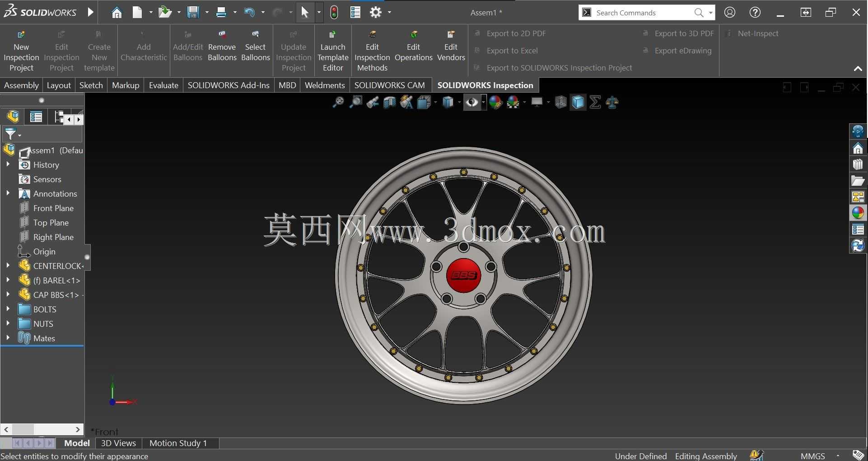
Task: Open the Save dropdown arrow
Action: (x=207, y=13)
